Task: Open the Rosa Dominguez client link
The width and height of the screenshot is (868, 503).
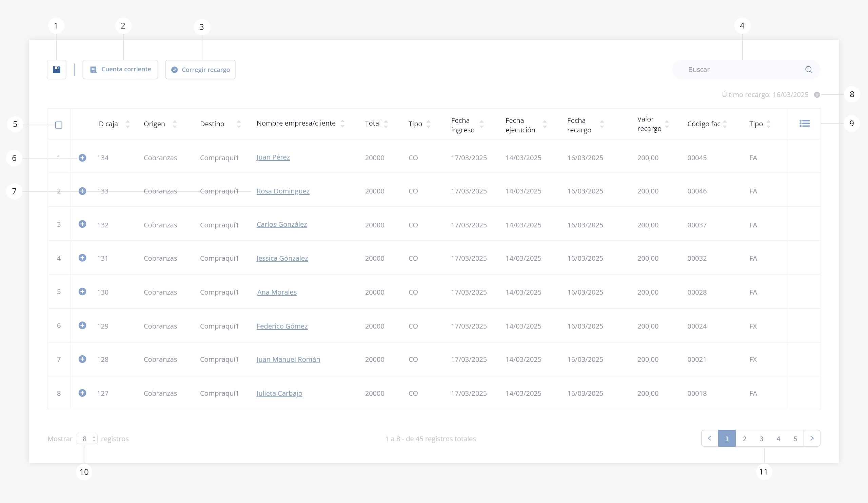Action: 283,191
